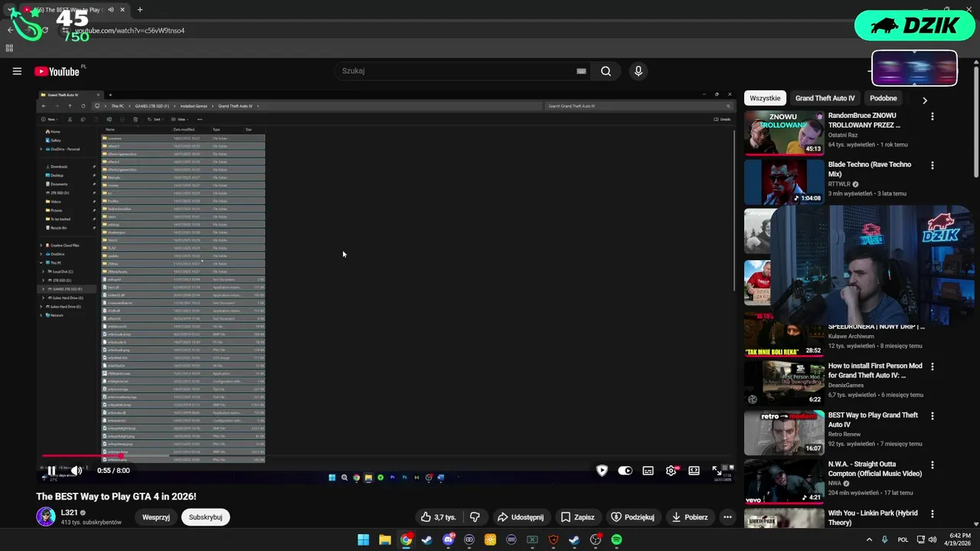Screen dimensions: 980x551
Task: Open player settings gear
Action: 671,471
